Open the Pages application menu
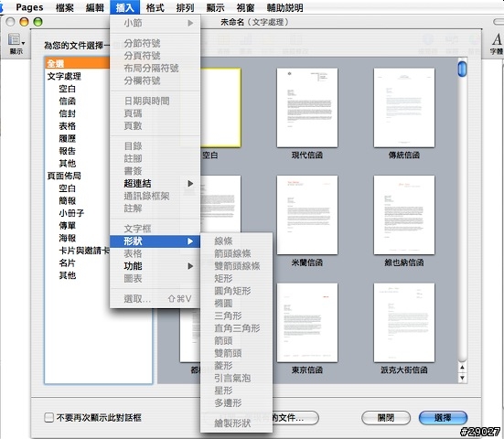Image resolution: width=504 pixels, height=439 pixels. click(29, 7)
